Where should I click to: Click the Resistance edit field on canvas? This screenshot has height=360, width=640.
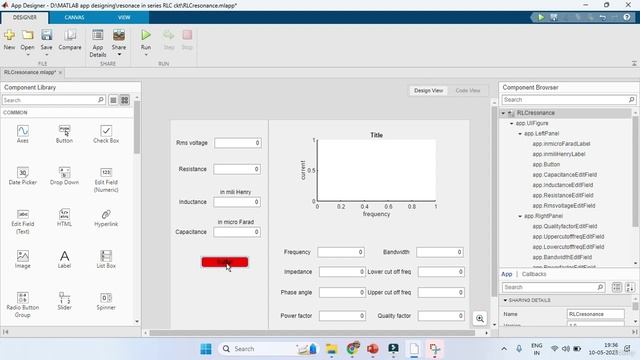[x=237, y=169]
